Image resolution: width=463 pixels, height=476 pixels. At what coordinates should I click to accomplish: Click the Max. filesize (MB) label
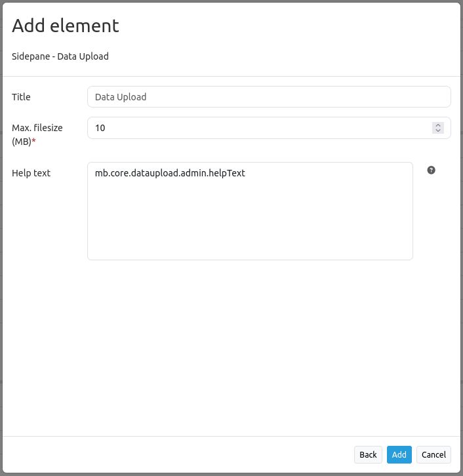[x=37, y=129]
